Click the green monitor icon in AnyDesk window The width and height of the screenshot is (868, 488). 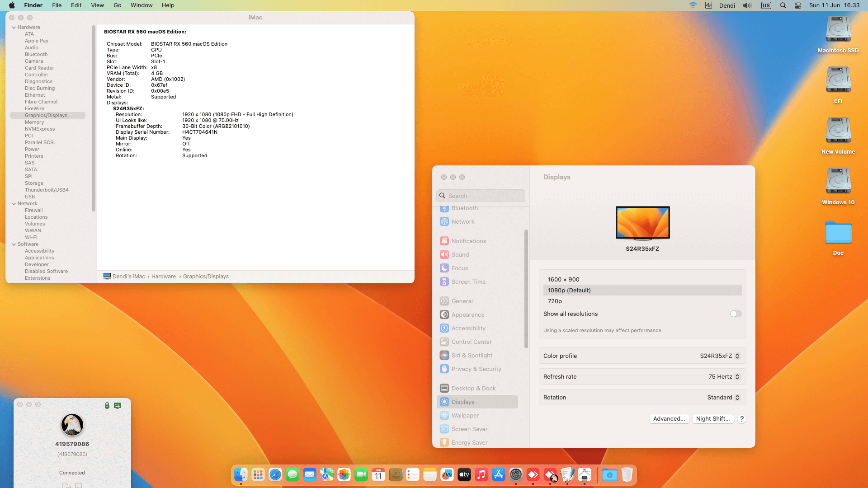[x=118, y=405]
